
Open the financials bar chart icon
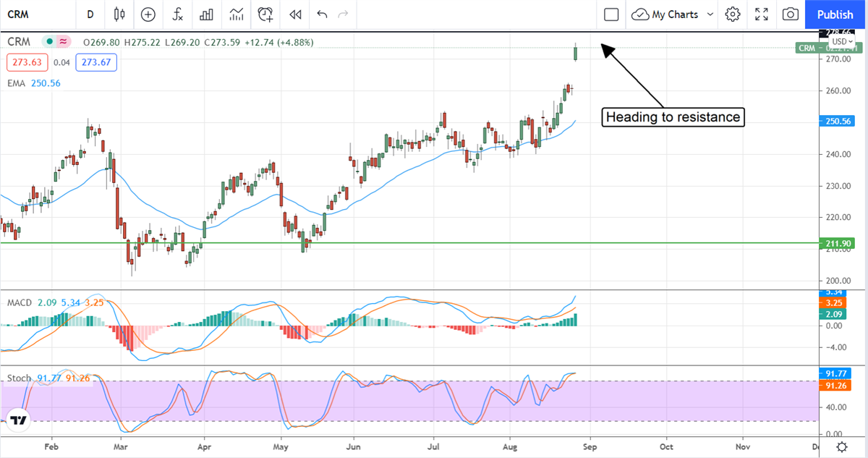[206, 14]
